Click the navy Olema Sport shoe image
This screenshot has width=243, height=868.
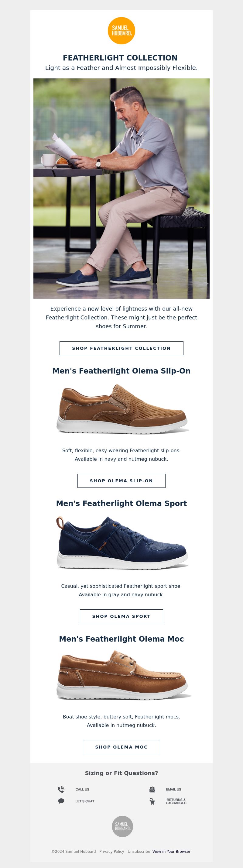pyautogui.click(x=122, y=542)
